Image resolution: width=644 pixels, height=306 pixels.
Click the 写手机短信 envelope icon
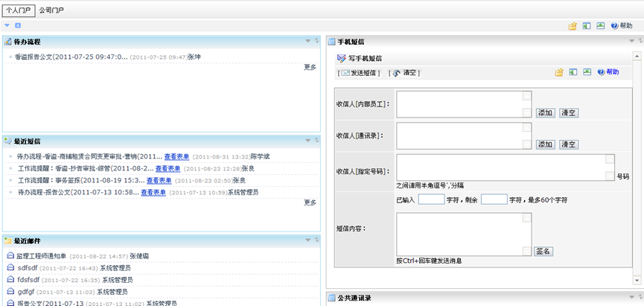coord(341,58)
